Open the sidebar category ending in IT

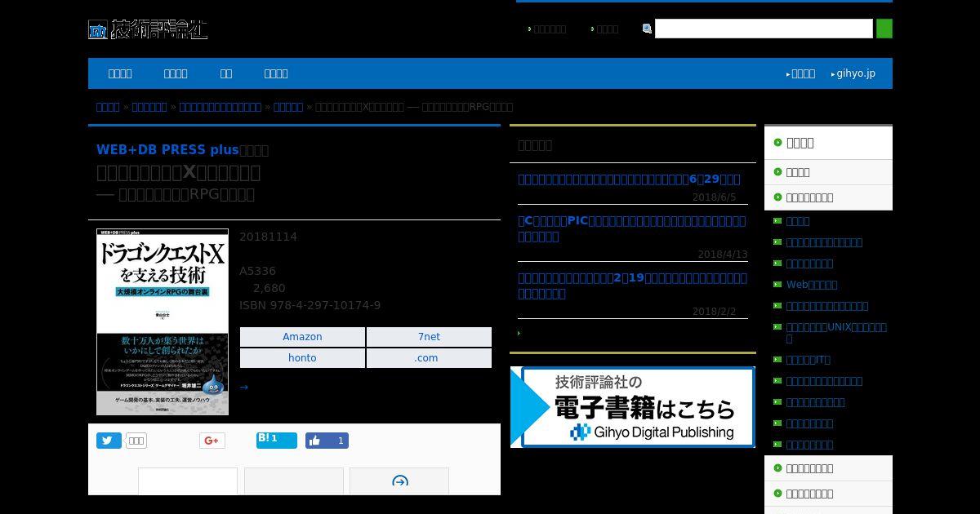808,360
